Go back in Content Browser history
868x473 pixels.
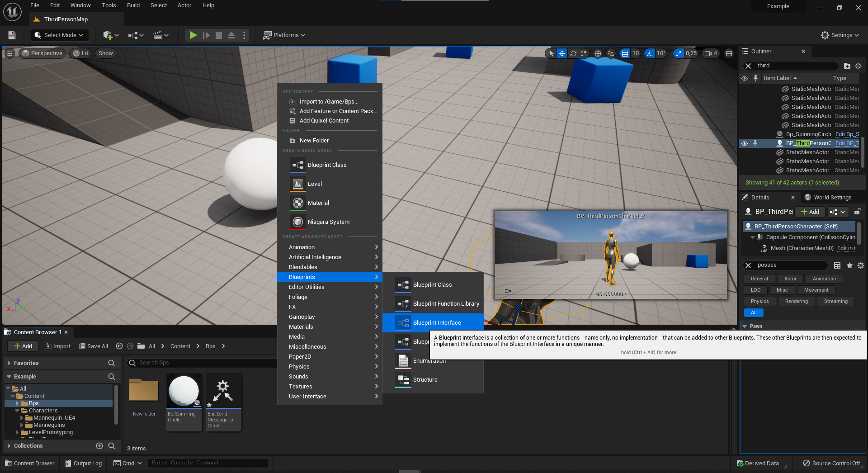[119, 346]
